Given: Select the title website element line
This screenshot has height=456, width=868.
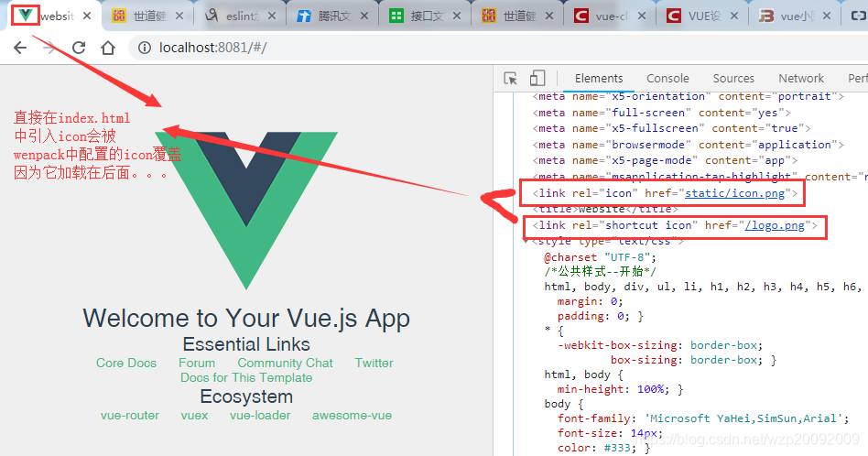Looking at the screenshot, I should [605, 209].
